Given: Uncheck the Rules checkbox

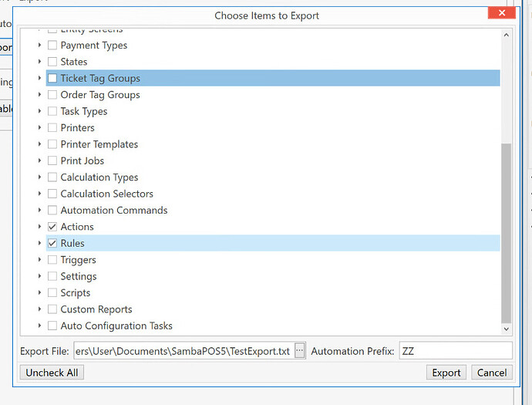Looking at the screenshot, I should point(52,243).
